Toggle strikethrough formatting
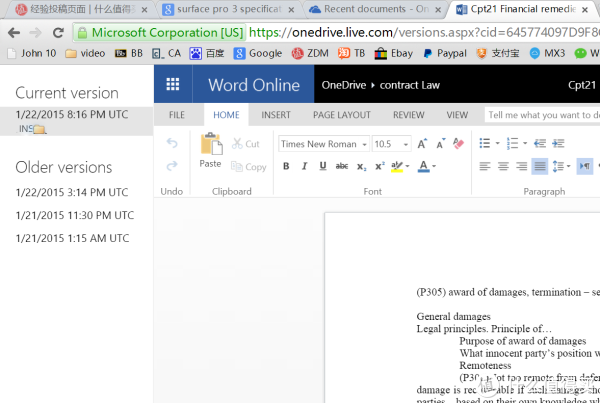The height and width of the screenshot is (403, 600). [x=342, y=166]
